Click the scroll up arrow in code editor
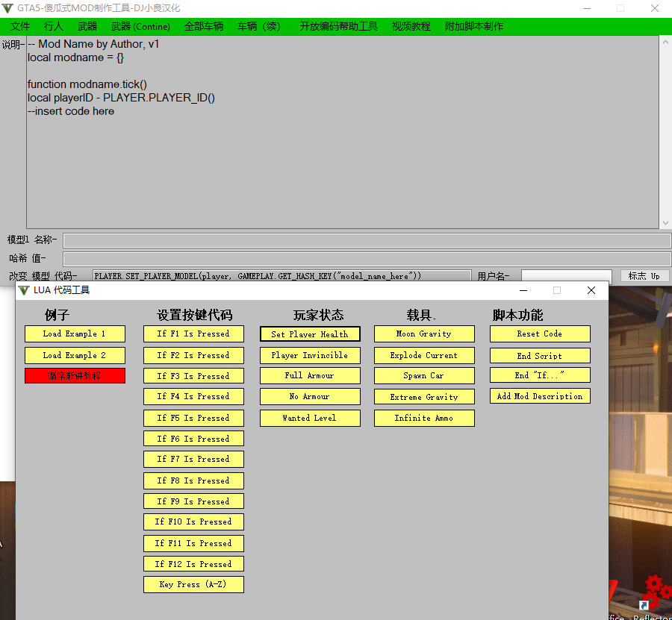The width and height of the screenshot is (672, 620). (665, 41)
